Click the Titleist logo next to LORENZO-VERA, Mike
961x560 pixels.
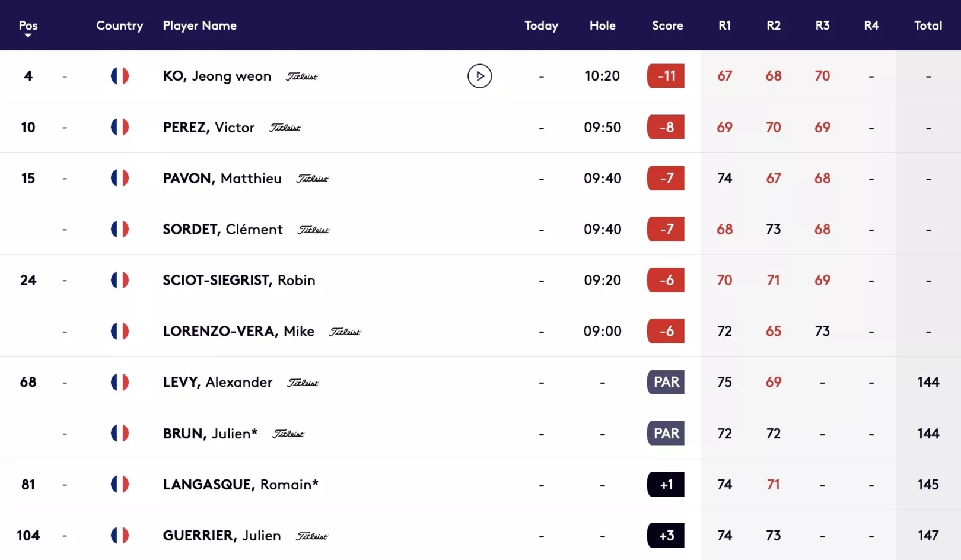pyautogui.click(x=345, y=332)
